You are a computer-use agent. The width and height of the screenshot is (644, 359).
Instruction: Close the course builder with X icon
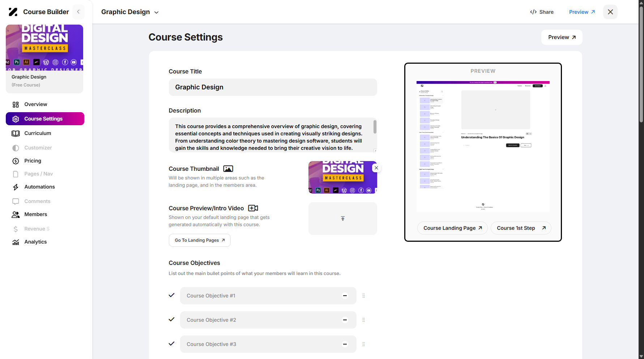pyautogui.click(x=610, y=12)
